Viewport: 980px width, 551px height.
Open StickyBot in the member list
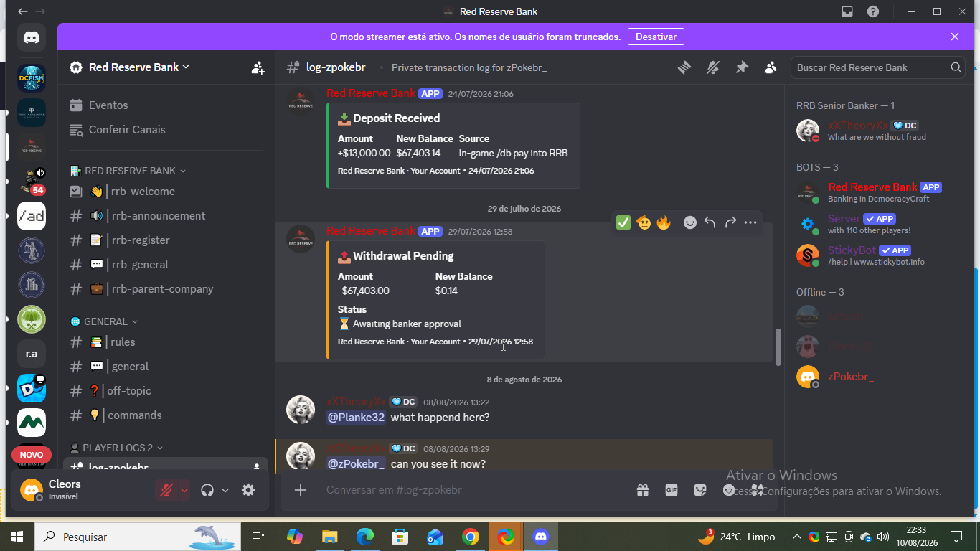click(x=878, y=255)
